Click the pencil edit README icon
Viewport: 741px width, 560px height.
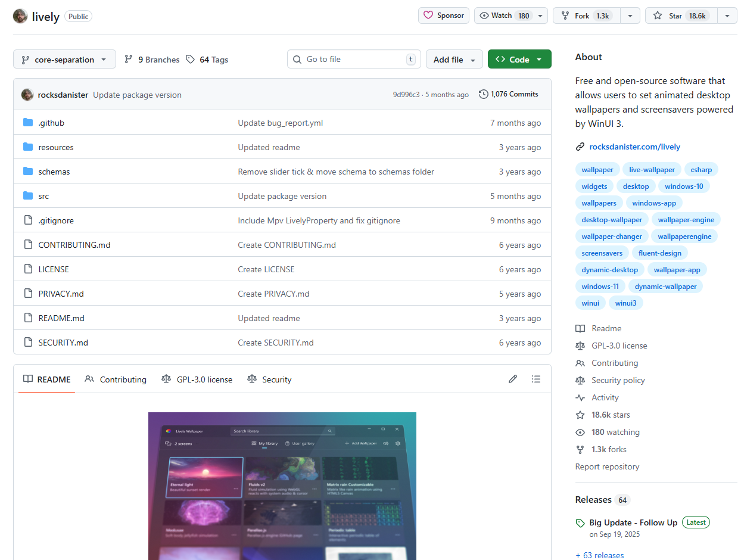point(513,379)
